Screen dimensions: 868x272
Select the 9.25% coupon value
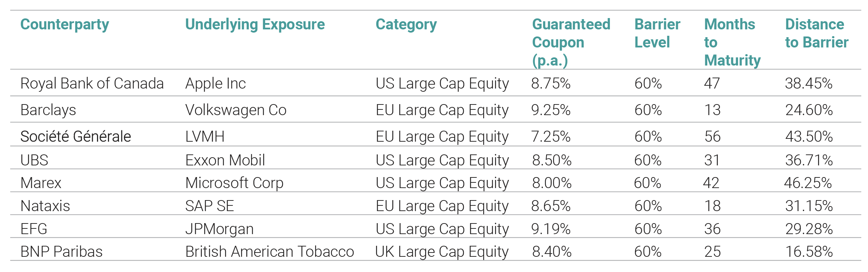pos(550,110)
